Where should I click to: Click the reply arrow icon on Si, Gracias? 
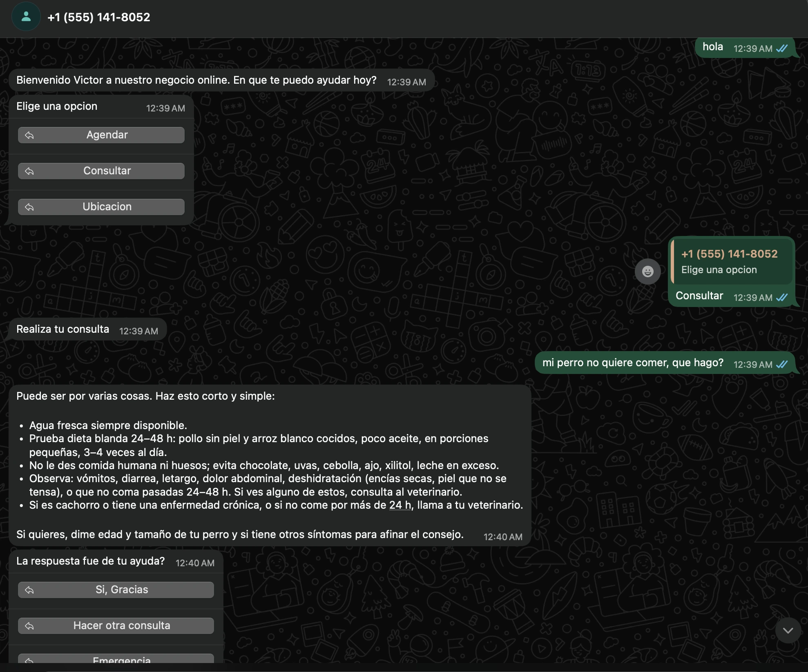point(29,590)
